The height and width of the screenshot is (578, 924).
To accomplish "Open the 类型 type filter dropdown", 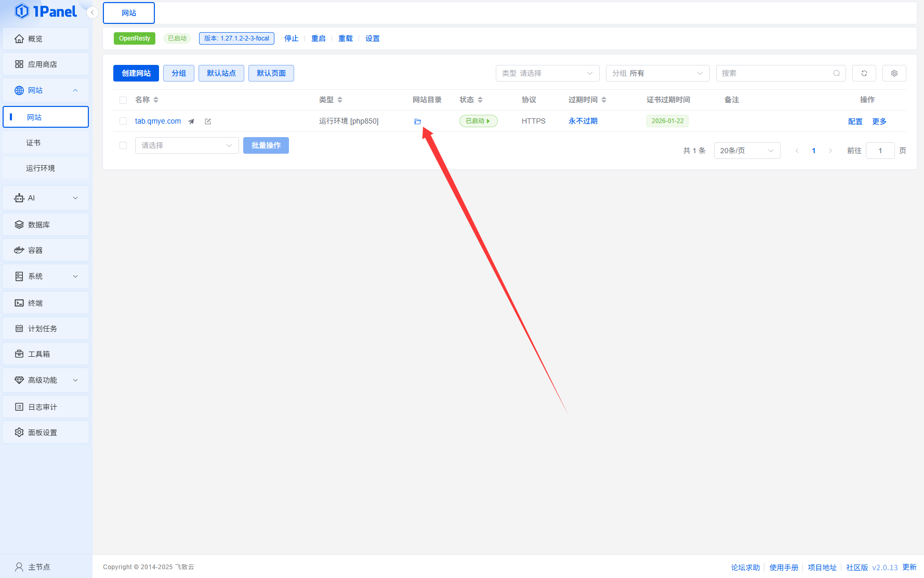I will (x=547, y=73).
